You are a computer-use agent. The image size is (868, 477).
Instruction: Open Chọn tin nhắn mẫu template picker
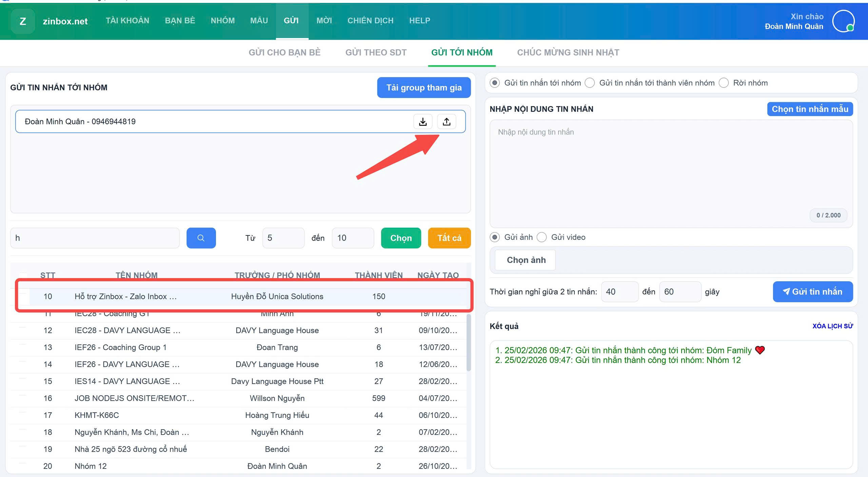coord(810,109)
